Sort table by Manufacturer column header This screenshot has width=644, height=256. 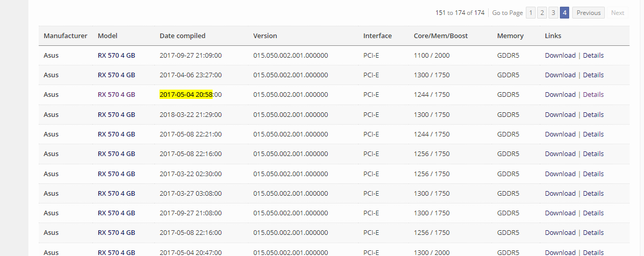tap(66, 36)
